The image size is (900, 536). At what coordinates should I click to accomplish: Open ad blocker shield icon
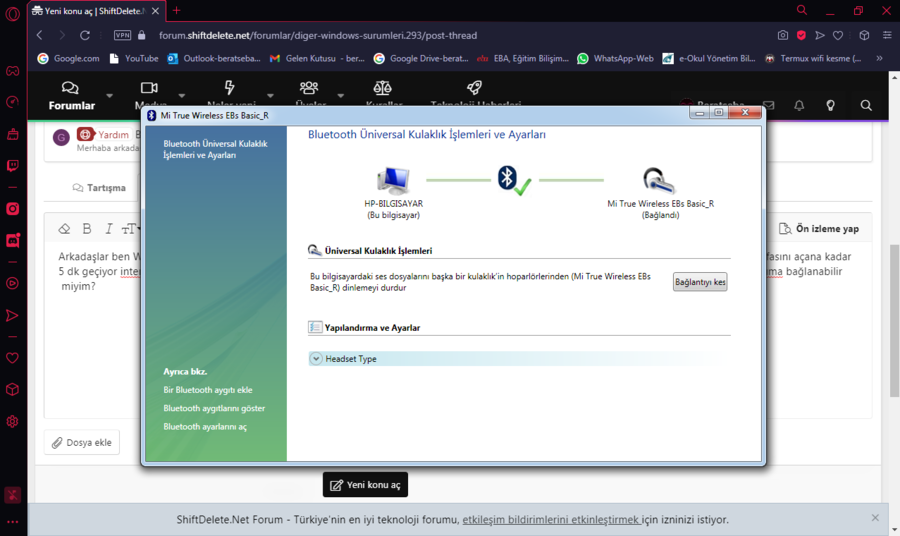tap(801, 36)
